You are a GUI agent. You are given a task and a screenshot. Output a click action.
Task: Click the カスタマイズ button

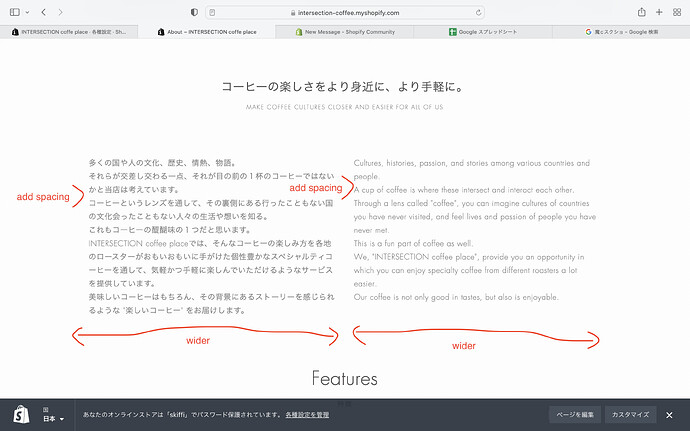631,415
